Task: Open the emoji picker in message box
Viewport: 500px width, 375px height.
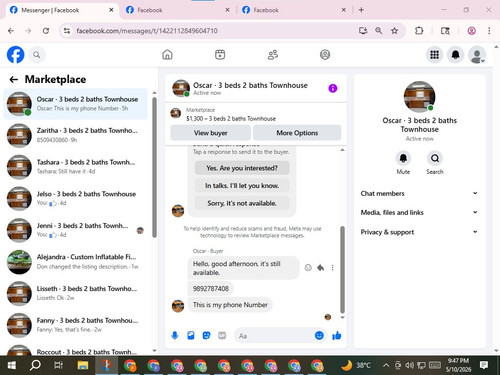Action: [x=319, y=335]
